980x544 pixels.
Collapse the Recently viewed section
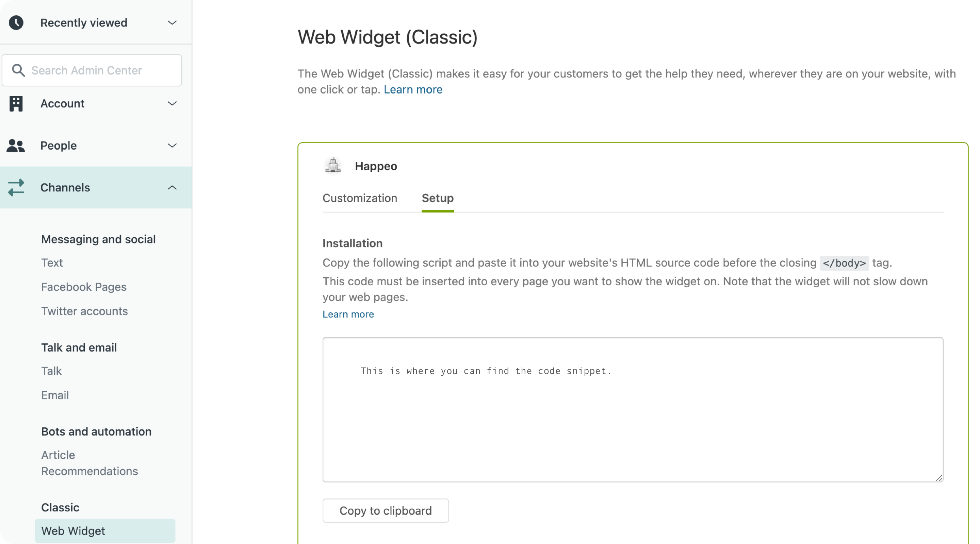tap(172, 22)
